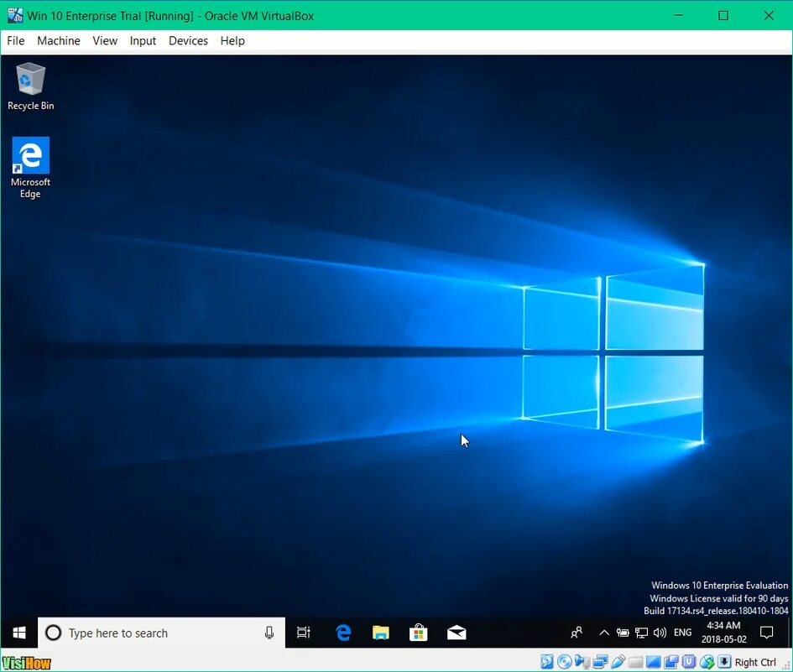Click the CPU virtualization status icon
This screenshot has height=672, width=793.
click(x=689, y=662)
